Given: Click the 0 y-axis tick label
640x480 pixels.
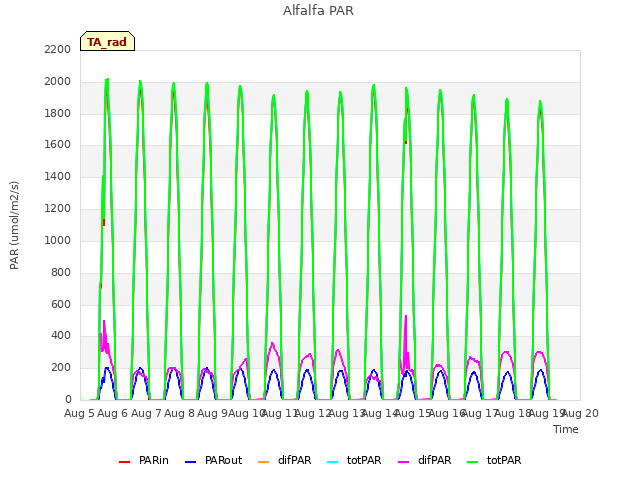Looking at the screenshot, I should click(68, 400).
